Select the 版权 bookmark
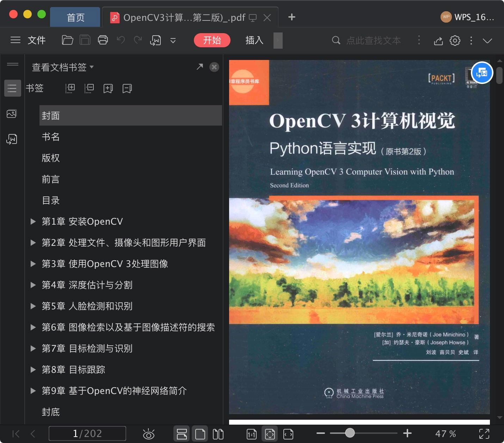 click(50, 158)
